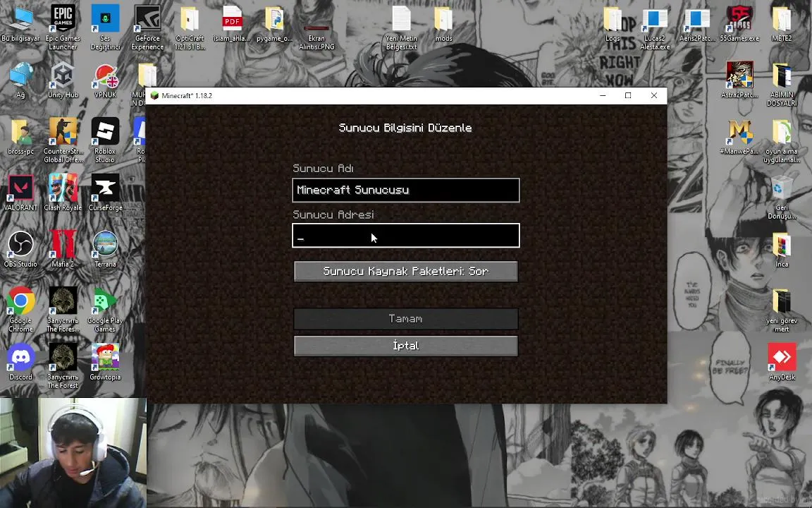Open Google Play Games icon
812x508 pixels.
click(x=105, y=310)
